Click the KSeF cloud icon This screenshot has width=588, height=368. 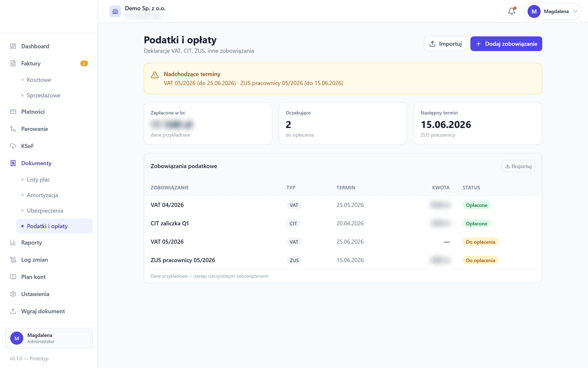pos(13,146)
